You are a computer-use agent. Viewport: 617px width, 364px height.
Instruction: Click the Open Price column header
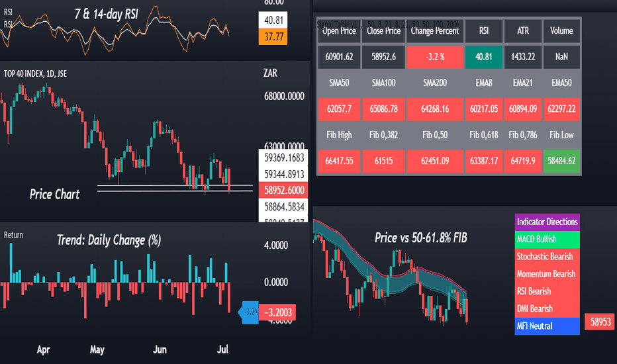pyautogui.click(x=339, y=30)
